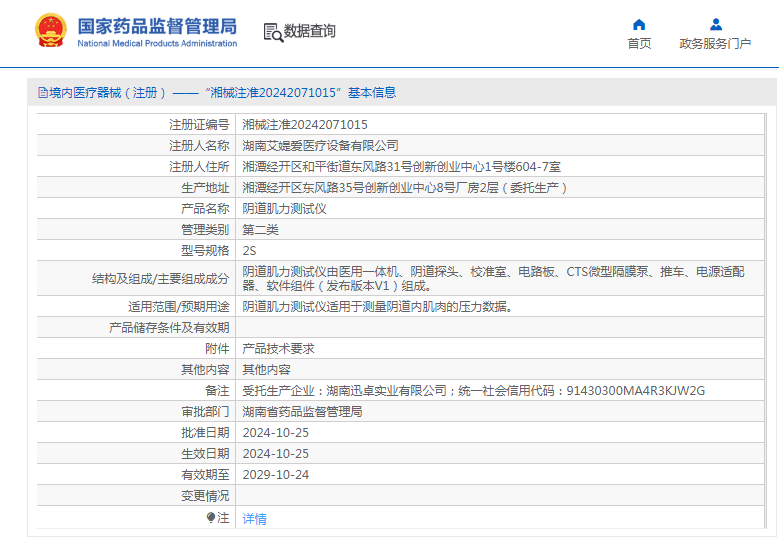Open 政务服务门户 person icon
Screen dimensions: 779x541
(x=715, y=24)
